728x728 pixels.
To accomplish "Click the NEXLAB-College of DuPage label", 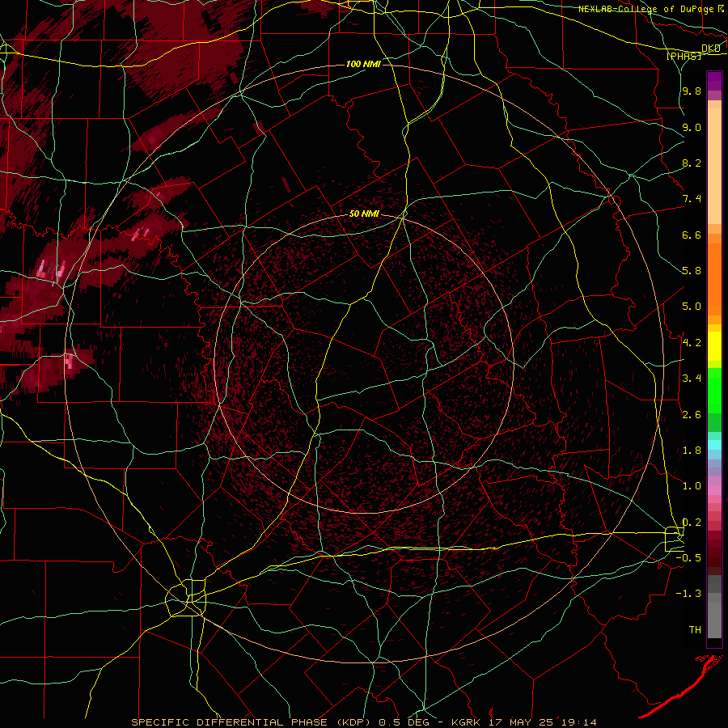I will 645,9.
